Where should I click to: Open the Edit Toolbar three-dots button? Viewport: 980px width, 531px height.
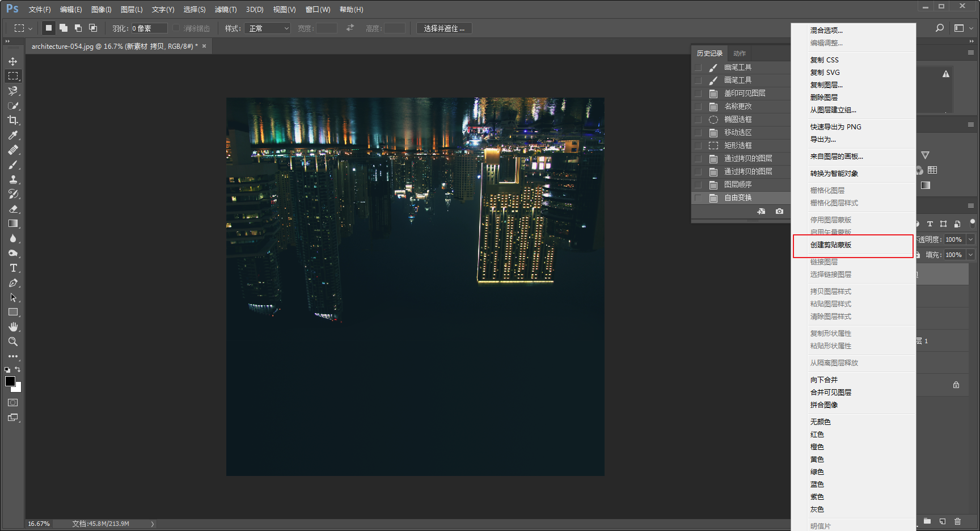click(x=13, y=356)
